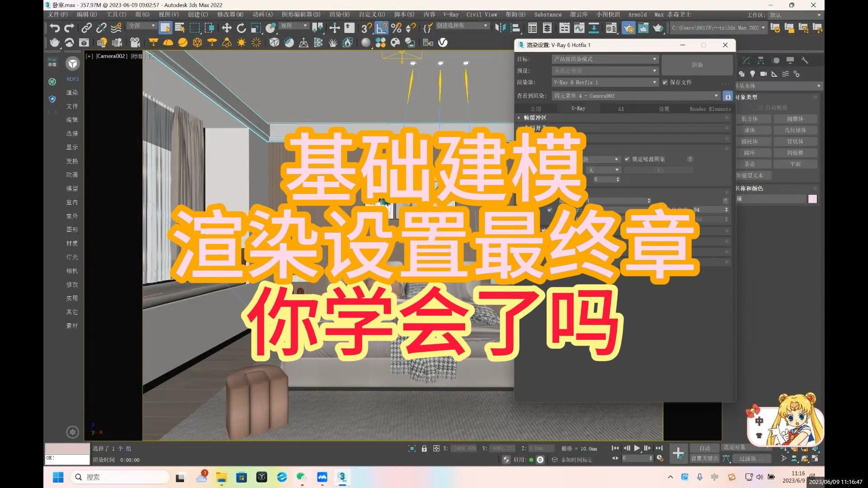Toggle the viewport lock padlock beside Camera002
The image size is (868, 488).
point(728,96)
